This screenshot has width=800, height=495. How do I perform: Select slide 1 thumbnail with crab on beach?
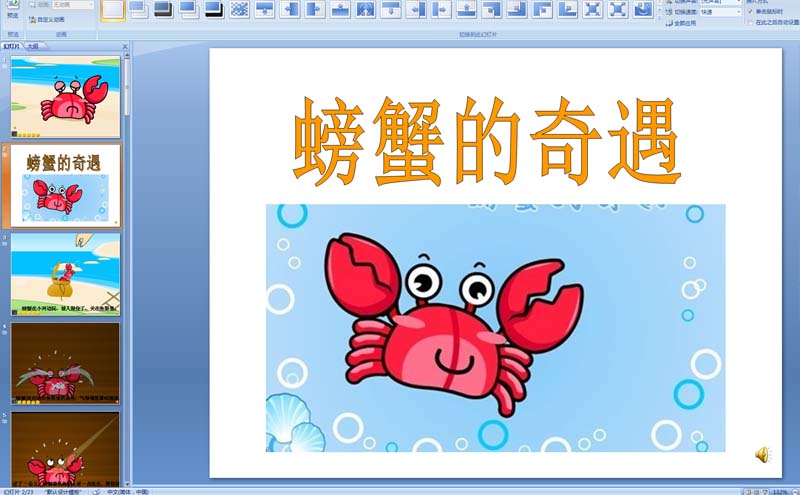(x=65, y=97)
